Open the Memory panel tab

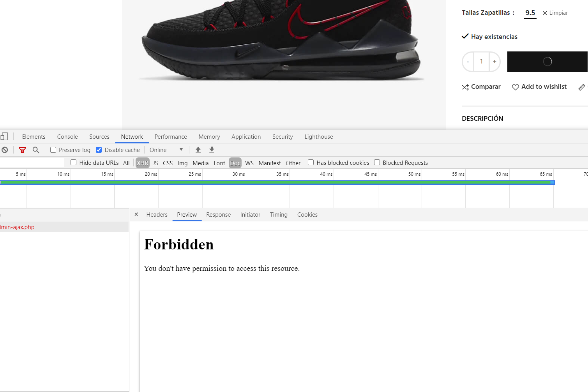(209, 137)
